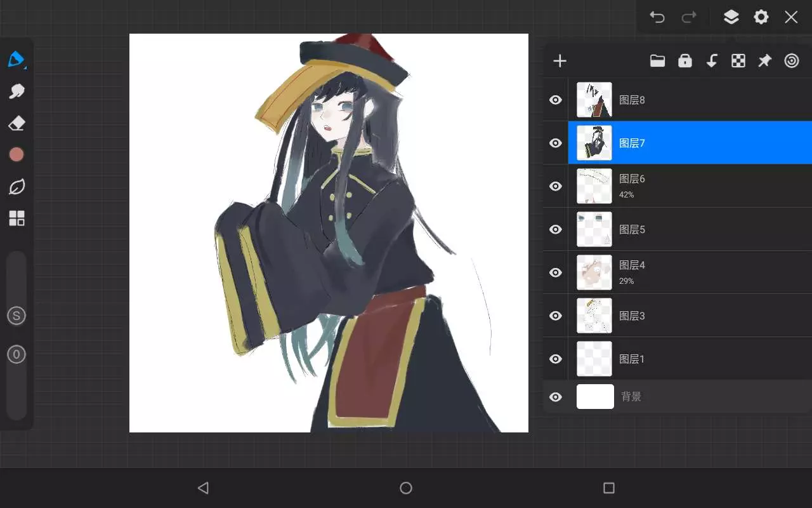The width and height of the screenshot is (812, 508).
Task: Select the 图层7 layer thumbnail
Action: coord(594,143)
